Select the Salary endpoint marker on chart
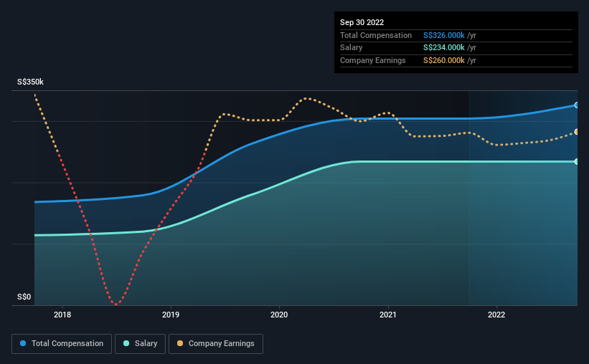 coord(577,162)
